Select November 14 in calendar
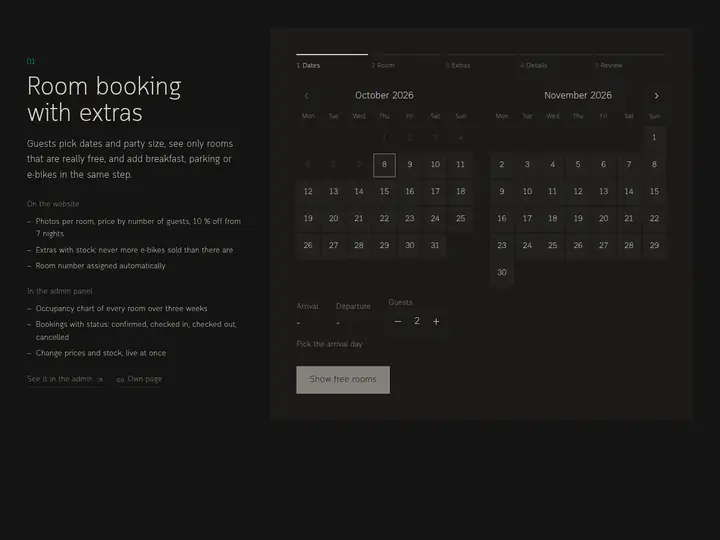 pyautogui.click(x=629, y=191)
